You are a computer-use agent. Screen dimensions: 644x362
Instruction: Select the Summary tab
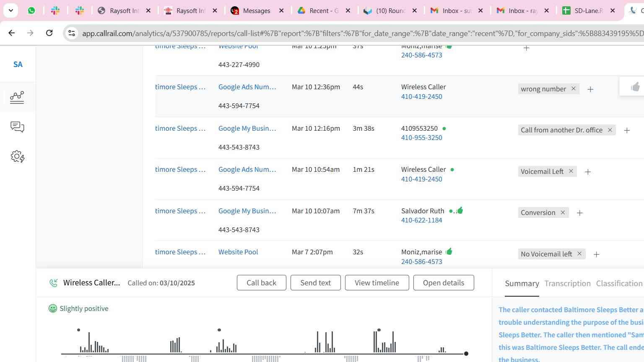522,284
